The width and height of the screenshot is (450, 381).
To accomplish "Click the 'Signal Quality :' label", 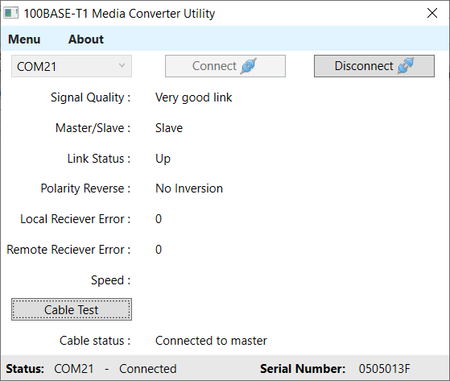I will (x=90, y=97).
